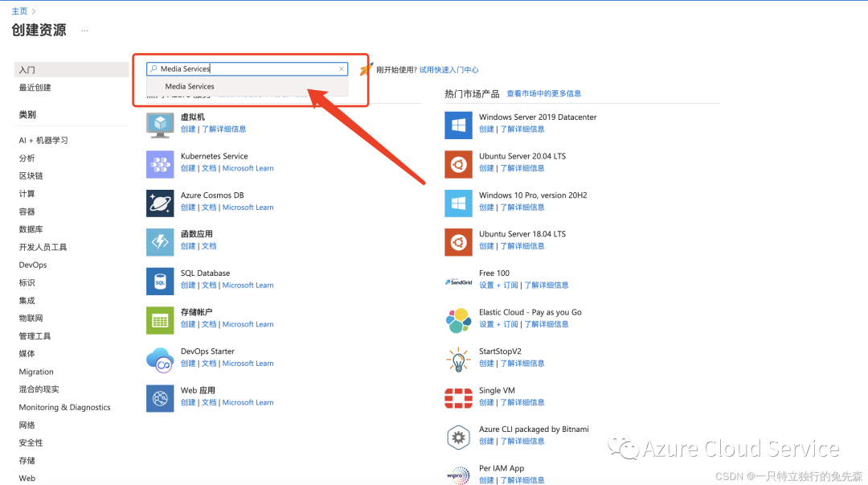This screenshot has height=485, width=868.
Task: Click the Storage Account (存储帐户) icon
Action: coord(160,320)
